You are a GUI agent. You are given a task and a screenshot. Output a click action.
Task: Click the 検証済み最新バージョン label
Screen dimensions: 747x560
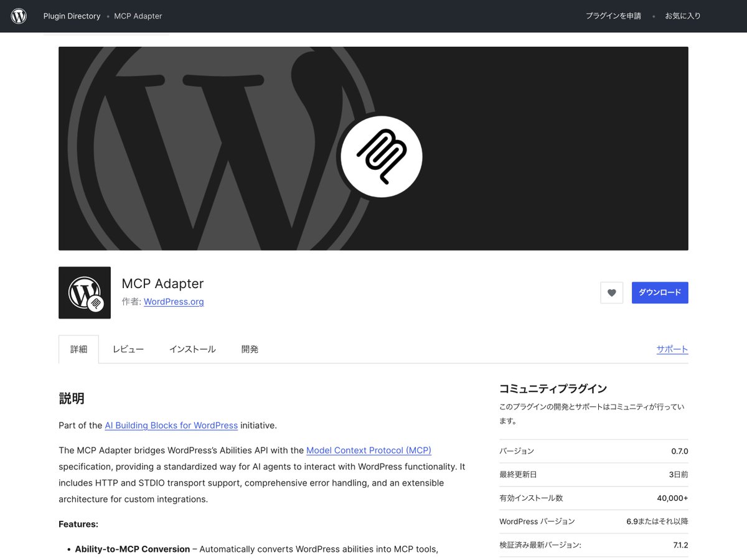540,545
